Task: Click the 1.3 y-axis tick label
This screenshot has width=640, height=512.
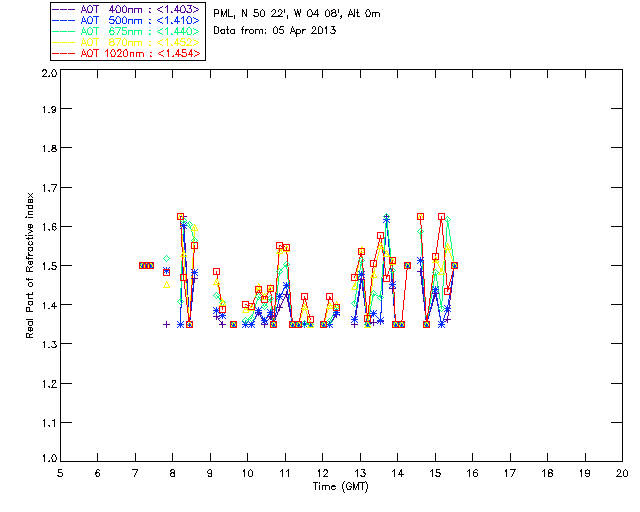Action: pos(49,344)
